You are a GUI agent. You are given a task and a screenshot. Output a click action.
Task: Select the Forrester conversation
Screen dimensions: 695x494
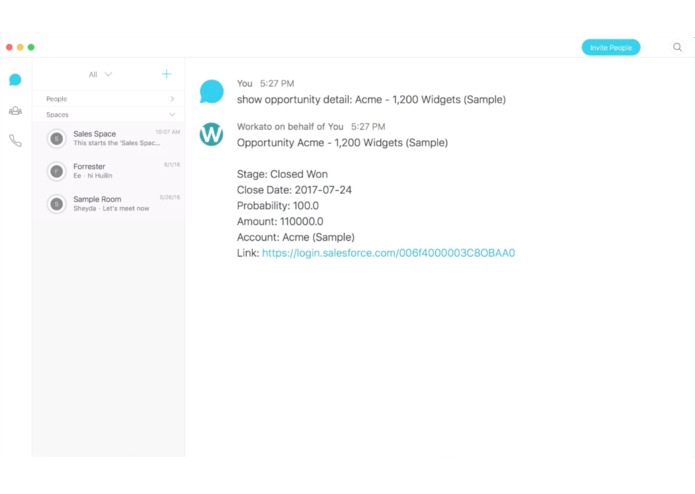(109, 171)
